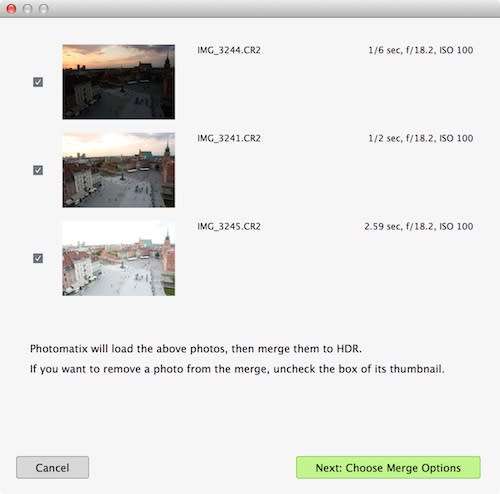Uncheck the box for IMG_3244.CR2
The height and width of the screenshot is (494, 500).
(38, 82)
